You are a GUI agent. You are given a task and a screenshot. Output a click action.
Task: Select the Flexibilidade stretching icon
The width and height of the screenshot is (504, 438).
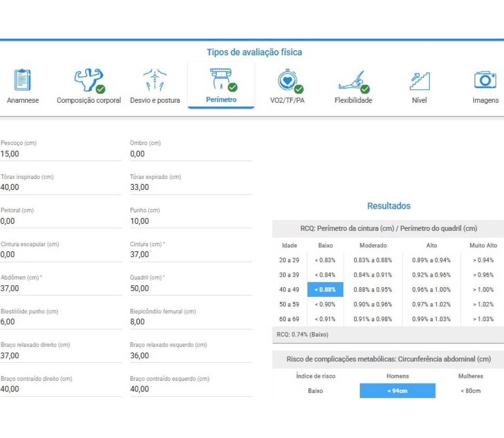tap(353, 81)
